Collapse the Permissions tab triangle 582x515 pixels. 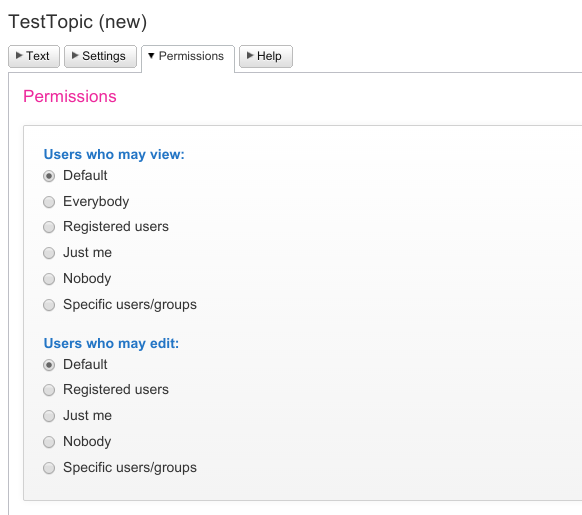151,56
